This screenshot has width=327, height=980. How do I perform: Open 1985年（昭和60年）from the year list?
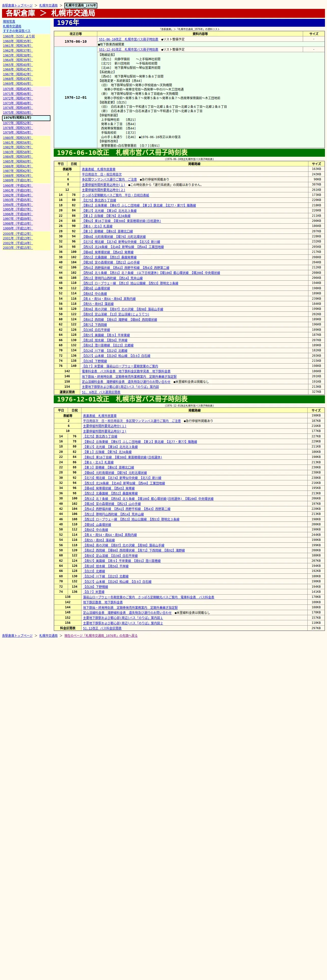(18, 162)
